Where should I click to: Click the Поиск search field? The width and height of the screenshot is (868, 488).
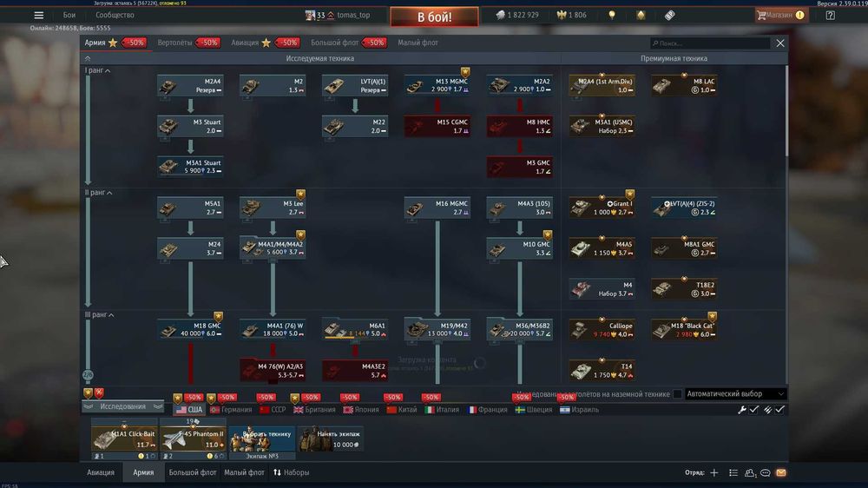[x=710, y=43]
